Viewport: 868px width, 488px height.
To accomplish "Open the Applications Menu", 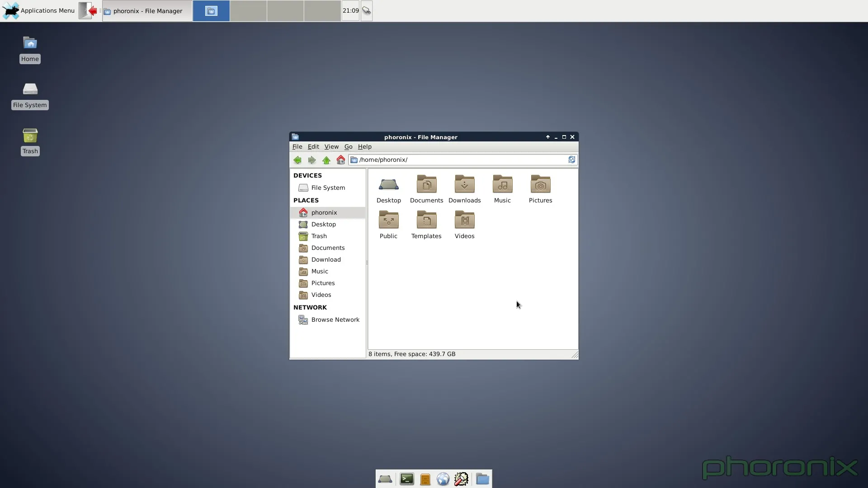I will tap(38, 10).
